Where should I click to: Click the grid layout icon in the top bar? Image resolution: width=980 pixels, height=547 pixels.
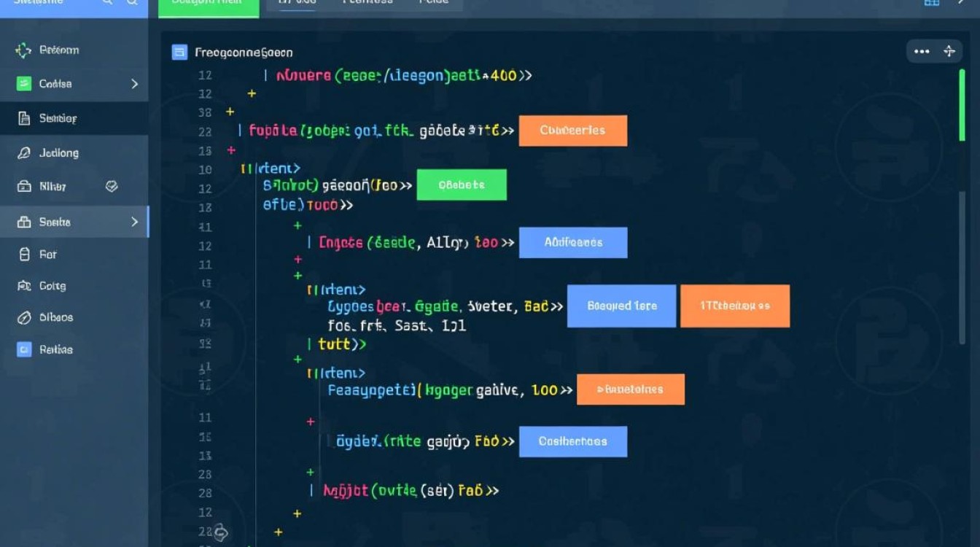(x=931, y=4)
